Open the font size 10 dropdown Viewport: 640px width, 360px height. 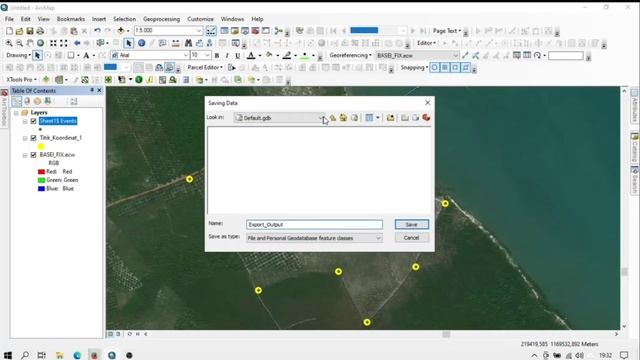(x=207, y=56)
